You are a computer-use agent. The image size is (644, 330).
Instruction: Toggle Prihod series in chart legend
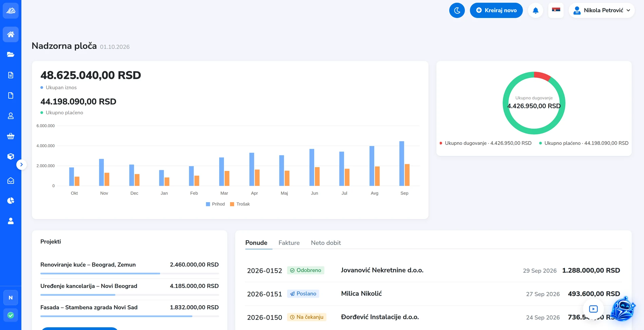coord(215,204)
